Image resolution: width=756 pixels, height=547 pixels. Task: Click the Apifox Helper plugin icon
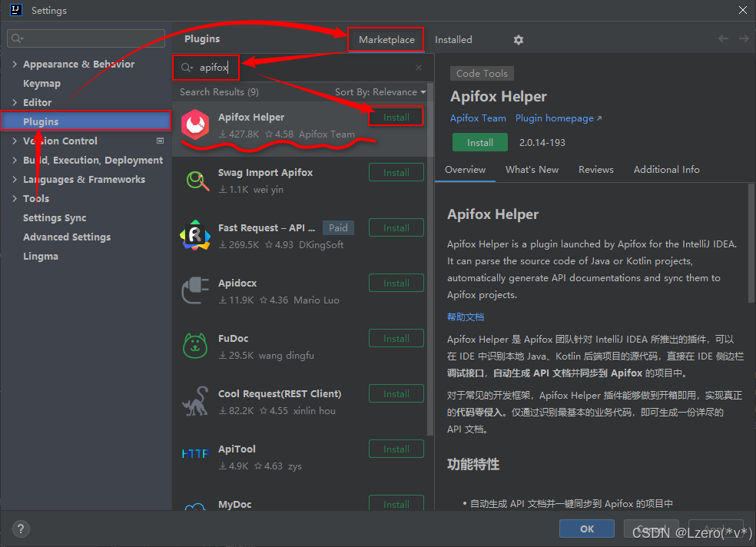pos(194,124)
